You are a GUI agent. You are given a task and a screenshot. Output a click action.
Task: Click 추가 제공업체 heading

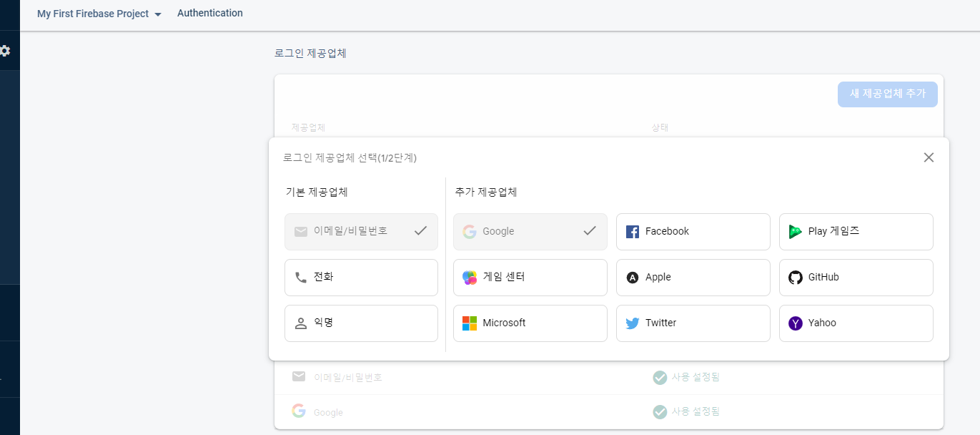(485, 192)
